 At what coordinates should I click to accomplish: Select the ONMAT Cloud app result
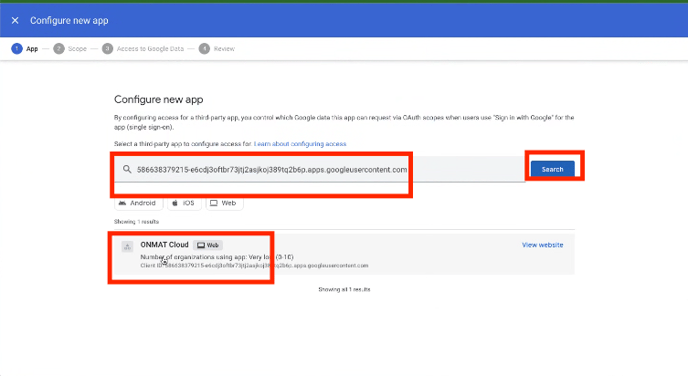click(x=344, y=254)
